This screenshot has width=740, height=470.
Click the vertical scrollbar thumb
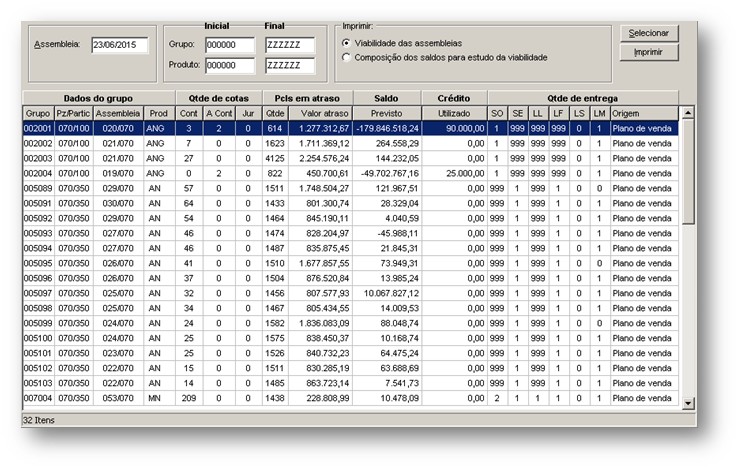click(688, 172)
